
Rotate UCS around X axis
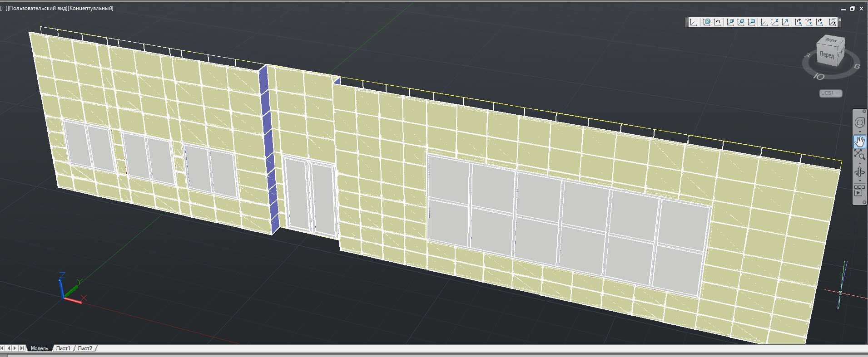(x=798, y=22)
